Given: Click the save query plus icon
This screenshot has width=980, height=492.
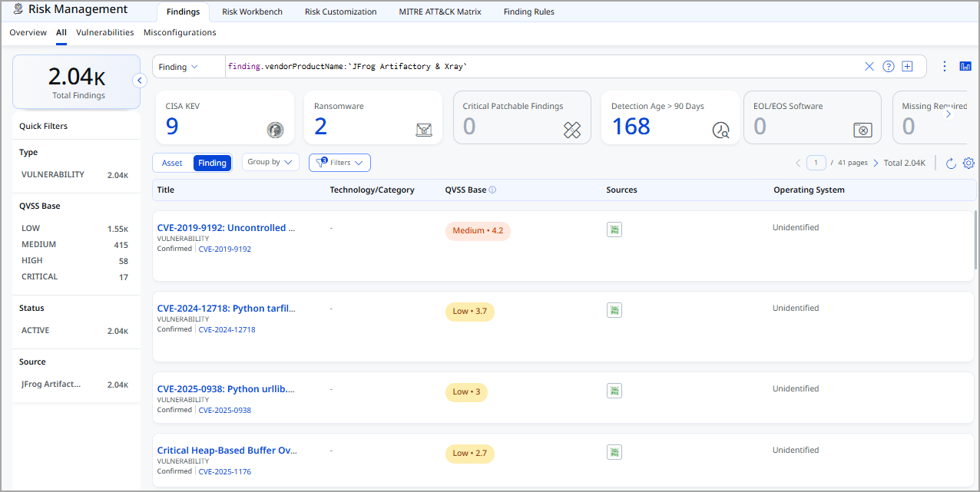Looking at the screenshot, I should pos(907,67).
